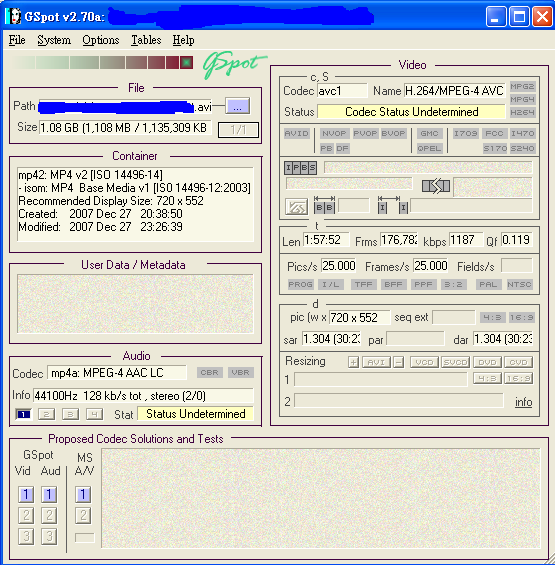555x565 pixels.
Task: Click the GMC indicator
Action: point(429,133)
